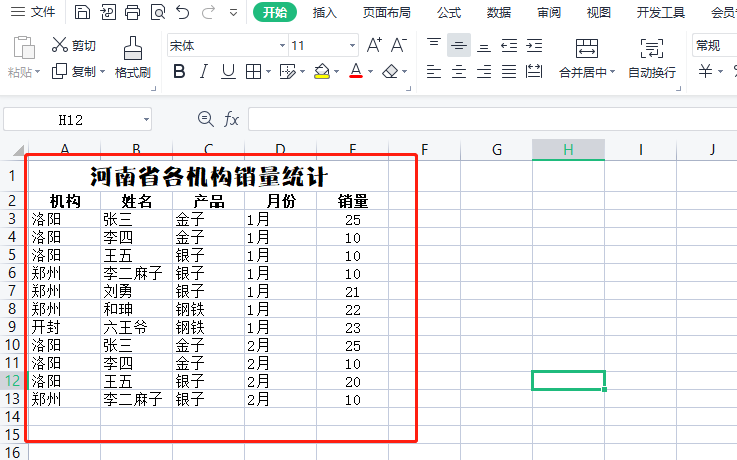Switch to the 开发工具 tab
Screen dimensions: 737x460
[660, 13]
